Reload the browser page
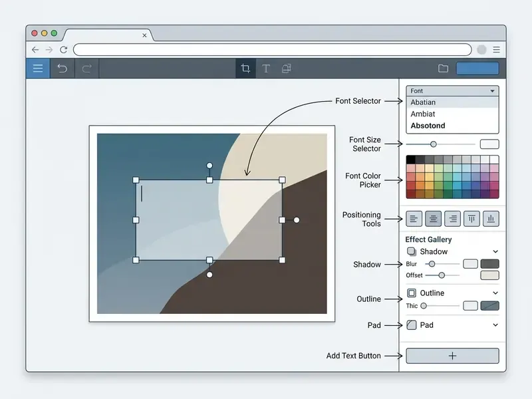The width and height of the screenshot is (532, 399). (x=63, y=49)
